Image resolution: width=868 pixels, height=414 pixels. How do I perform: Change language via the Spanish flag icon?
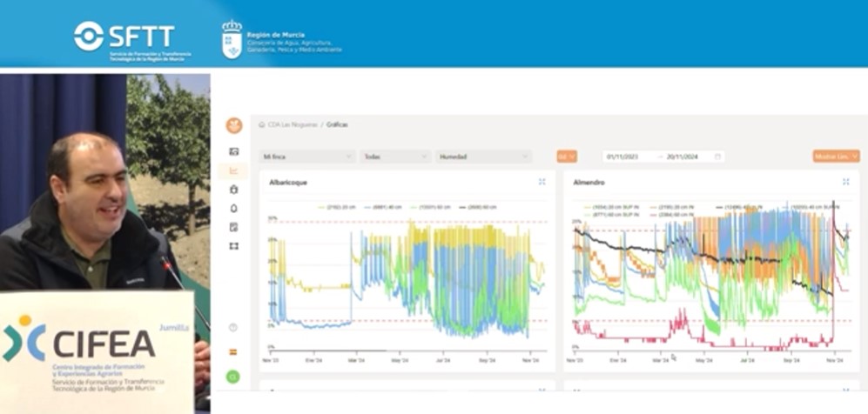233,351
